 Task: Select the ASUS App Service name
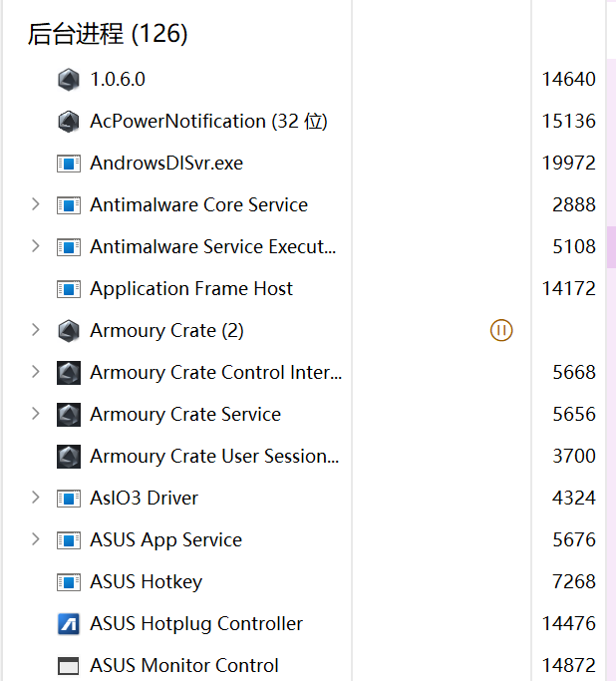point(165,540)
